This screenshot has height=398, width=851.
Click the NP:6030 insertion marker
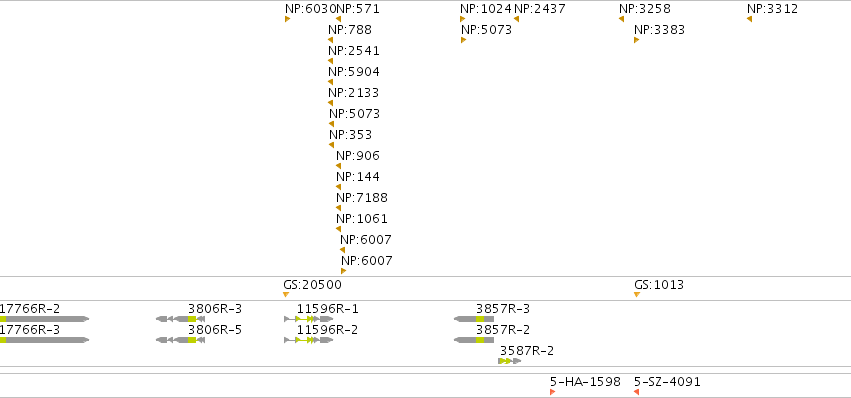coord(287,19)
